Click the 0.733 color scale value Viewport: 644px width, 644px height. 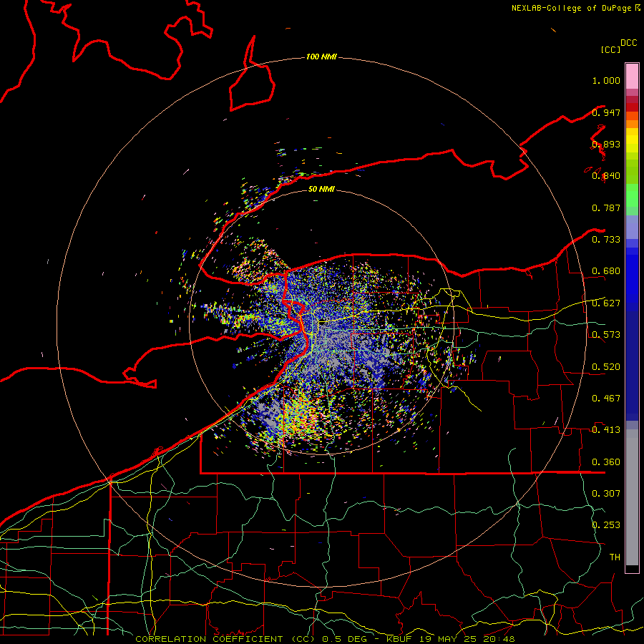click(x=606, y=240)
